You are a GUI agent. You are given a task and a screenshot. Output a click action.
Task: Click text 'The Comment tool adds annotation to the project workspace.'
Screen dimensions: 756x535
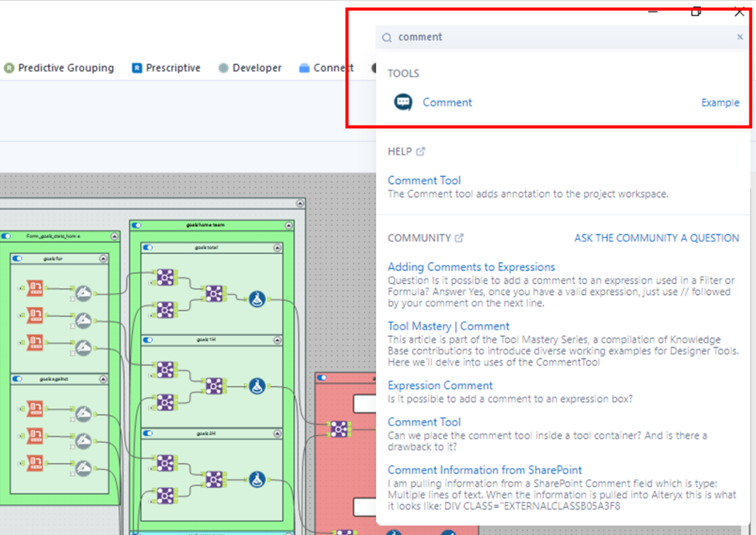528,194
